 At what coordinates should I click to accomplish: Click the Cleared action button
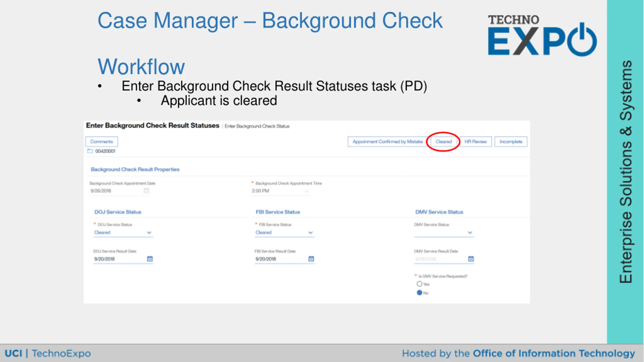coord(444,142)
